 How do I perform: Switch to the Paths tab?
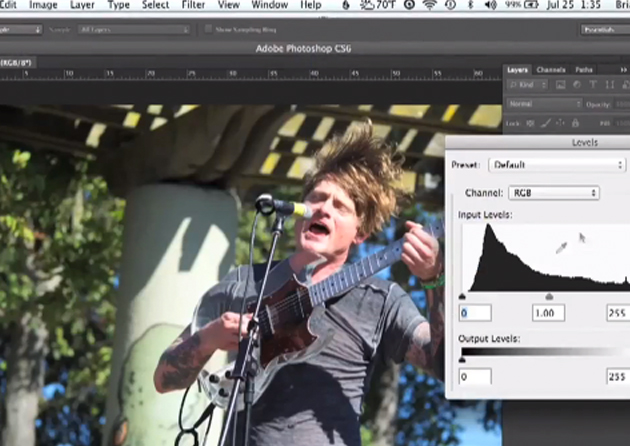pyautogui.click(x=583, y=70)
